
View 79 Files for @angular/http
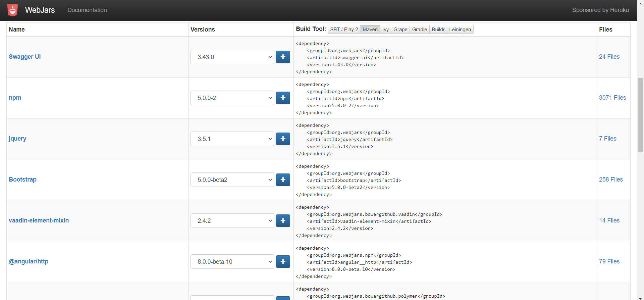click(x=609, y=261)
